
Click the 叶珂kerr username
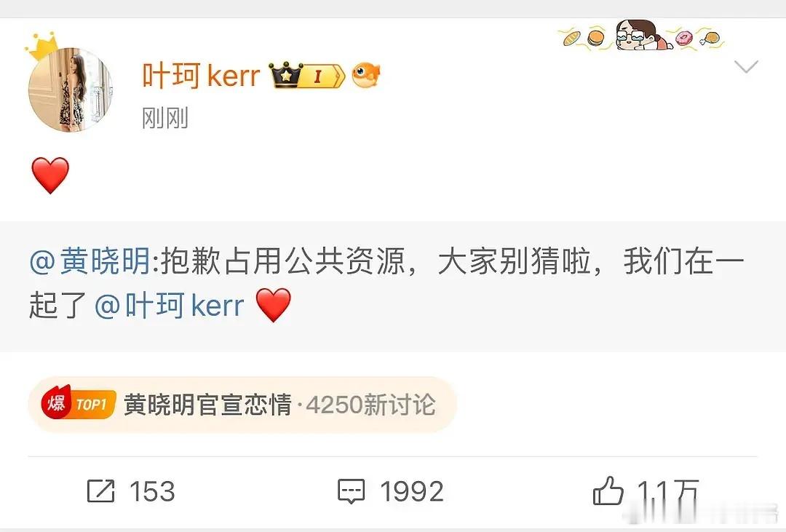tap(202, 76)
